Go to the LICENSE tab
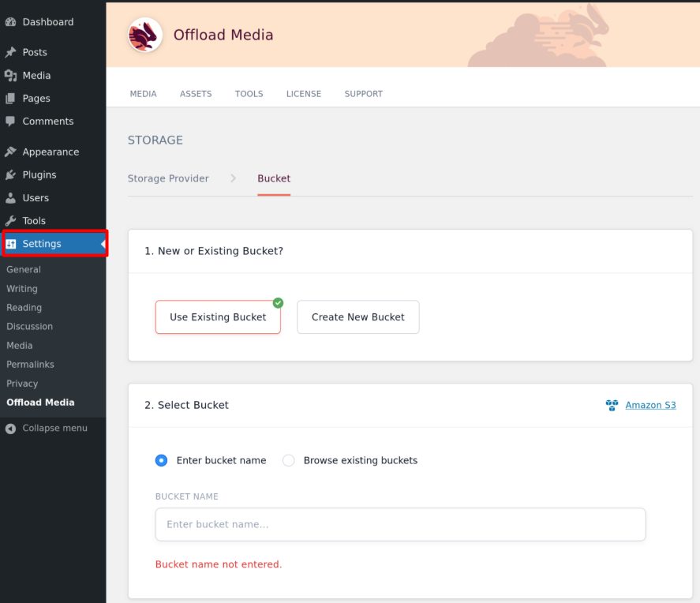 [304, 94]
